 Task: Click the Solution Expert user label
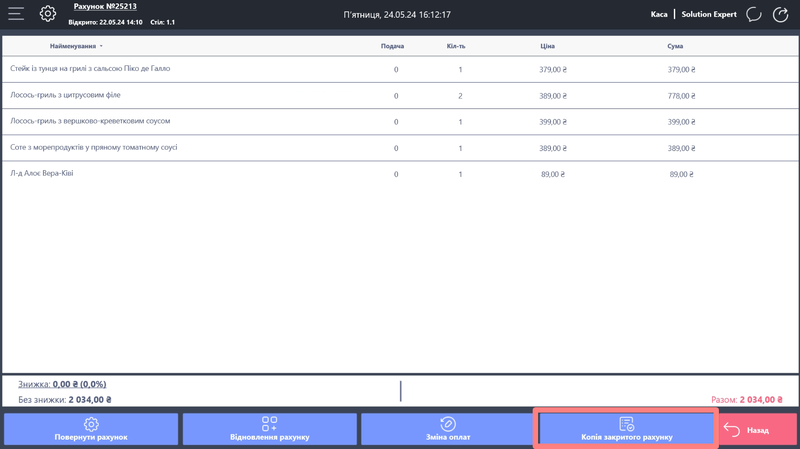(x=709, y=15)
